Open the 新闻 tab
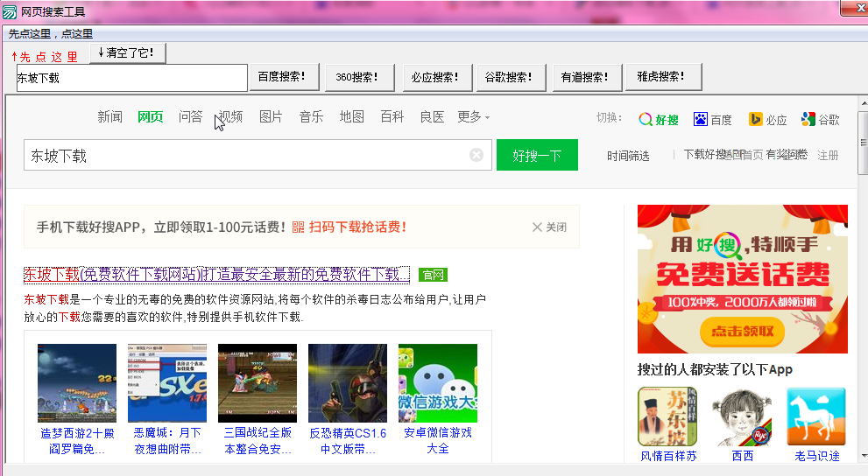This screenshot has height=476, width=868. tap(109, 116)
